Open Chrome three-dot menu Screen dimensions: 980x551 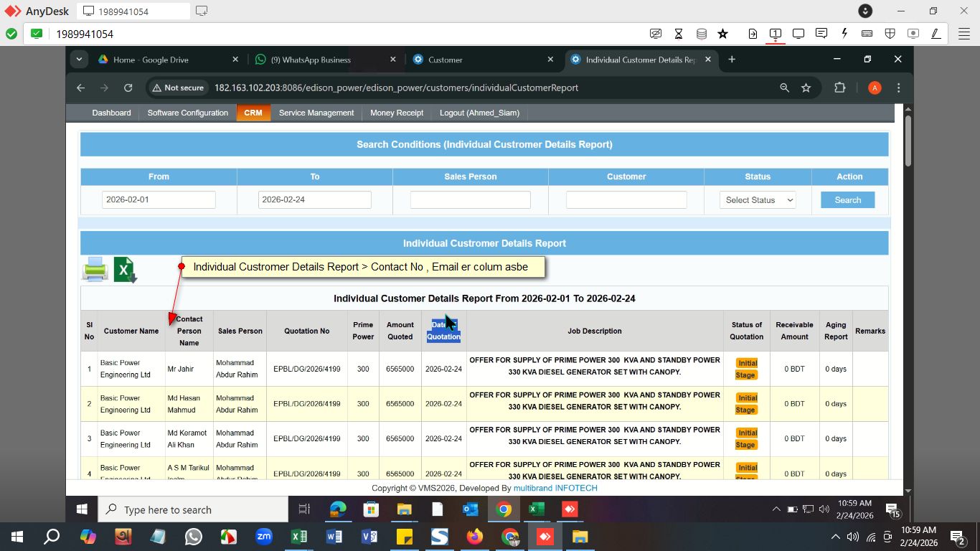(898, 88)
